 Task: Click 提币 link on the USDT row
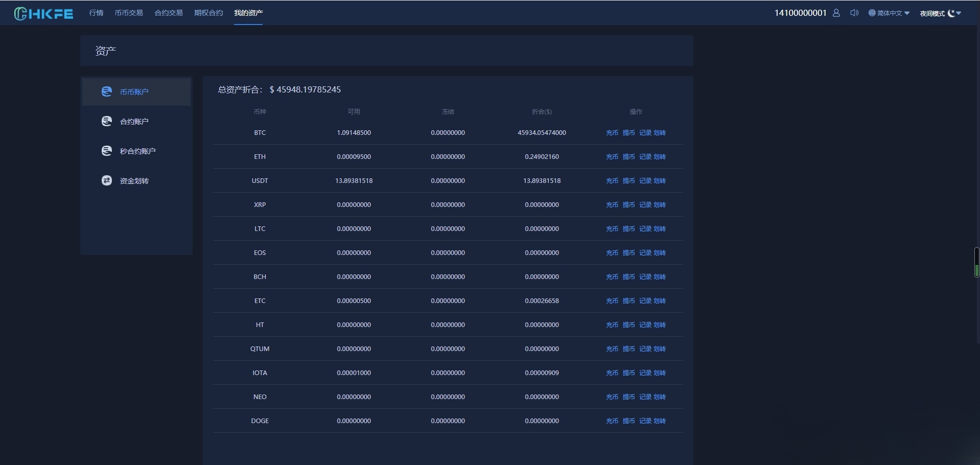pos(628,180)
